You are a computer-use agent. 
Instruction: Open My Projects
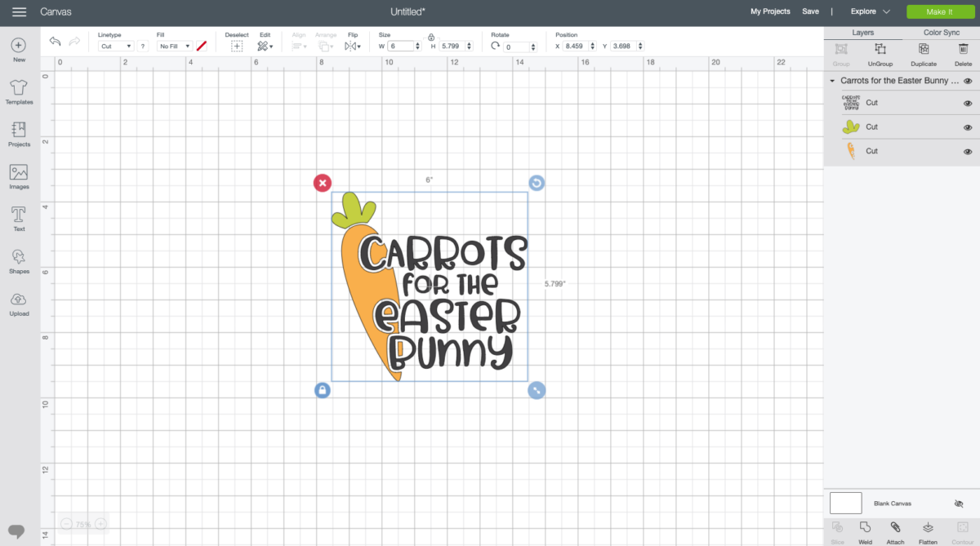[771, 11]
